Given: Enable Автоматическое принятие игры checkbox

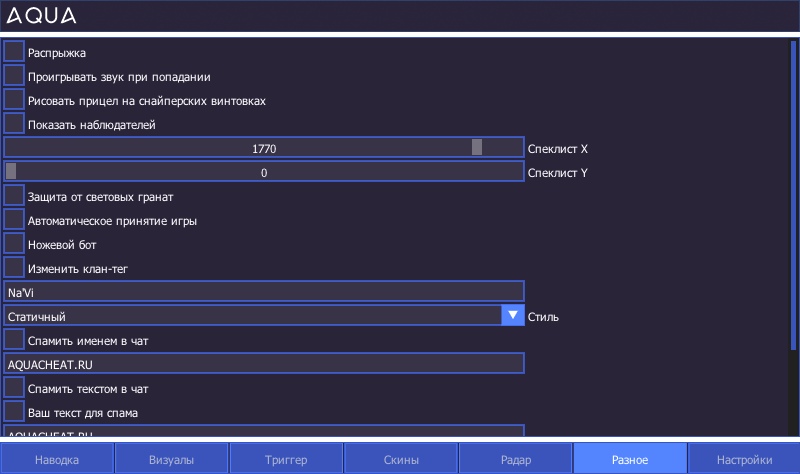Looking at the screenshot, I should (x=14, y=220).
